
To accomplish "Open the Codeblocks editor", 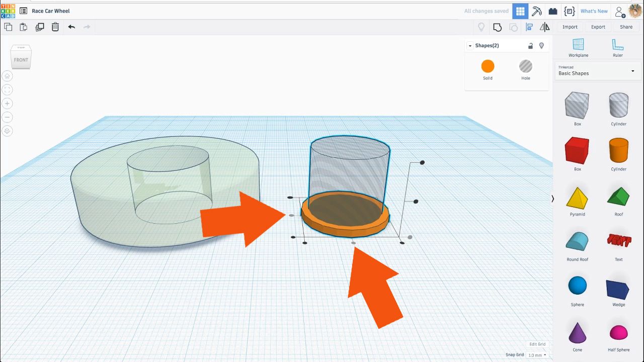I will coord(570,11).
